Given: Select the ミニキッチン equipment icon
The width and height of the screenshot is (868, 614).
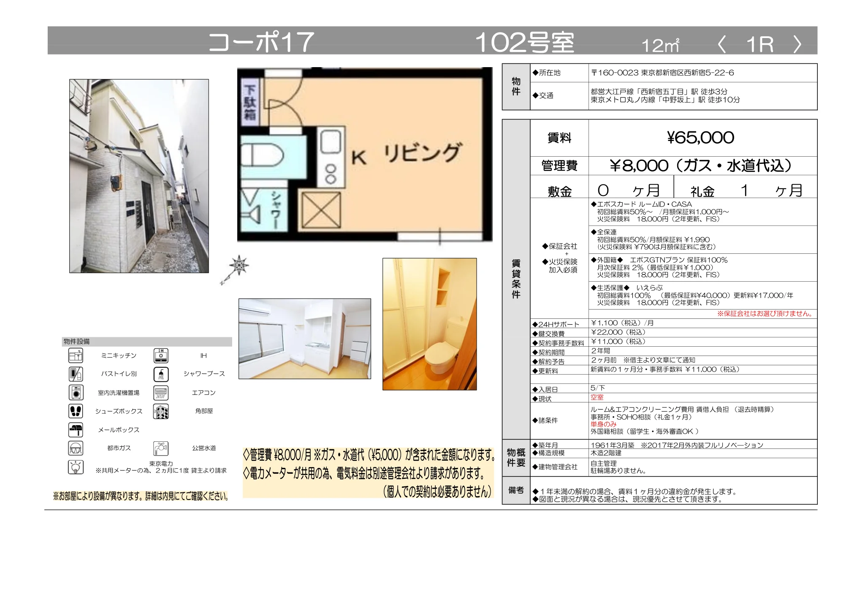Looking at the screenshot, I should pyautogui.click(x=76, y=356).
